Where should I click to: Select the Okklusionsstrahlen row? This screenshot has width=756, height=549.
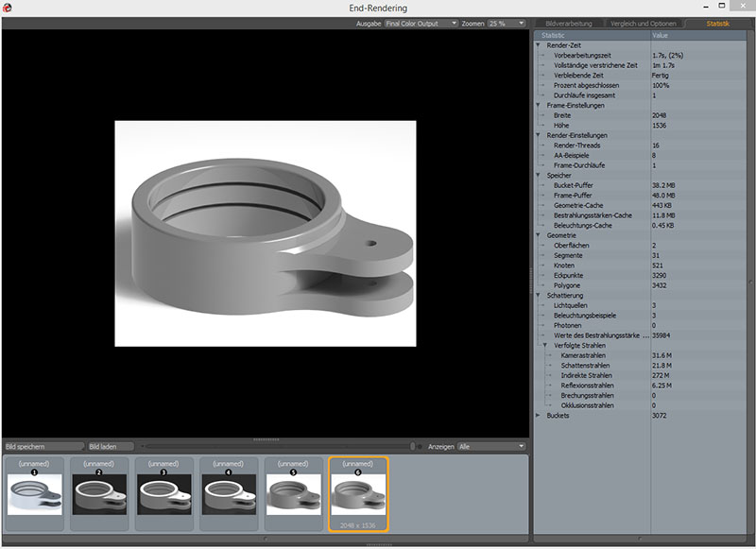coord(641,405)
